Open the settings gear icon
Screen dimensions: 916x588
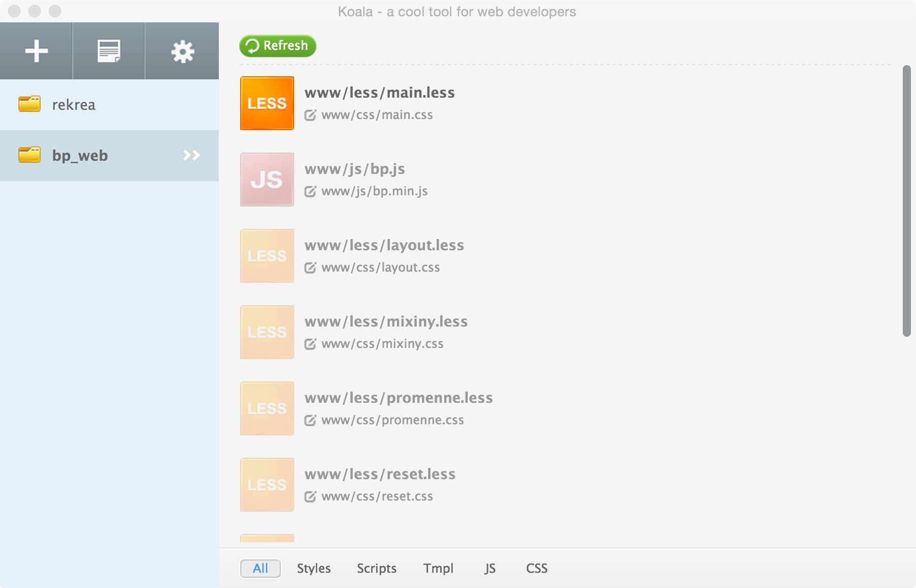(182, 51)
